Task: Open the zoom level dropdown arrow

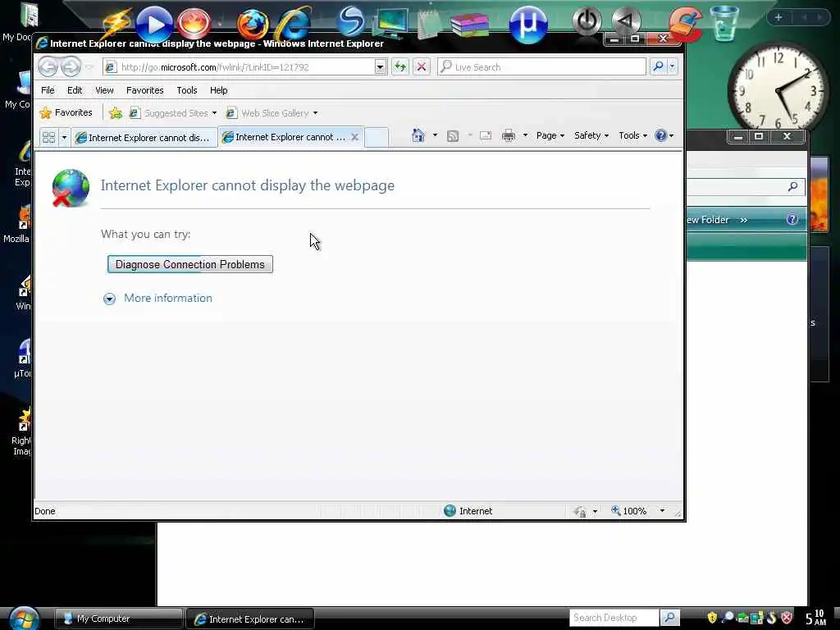Action: pyautogui.click(x=662, y=511)
